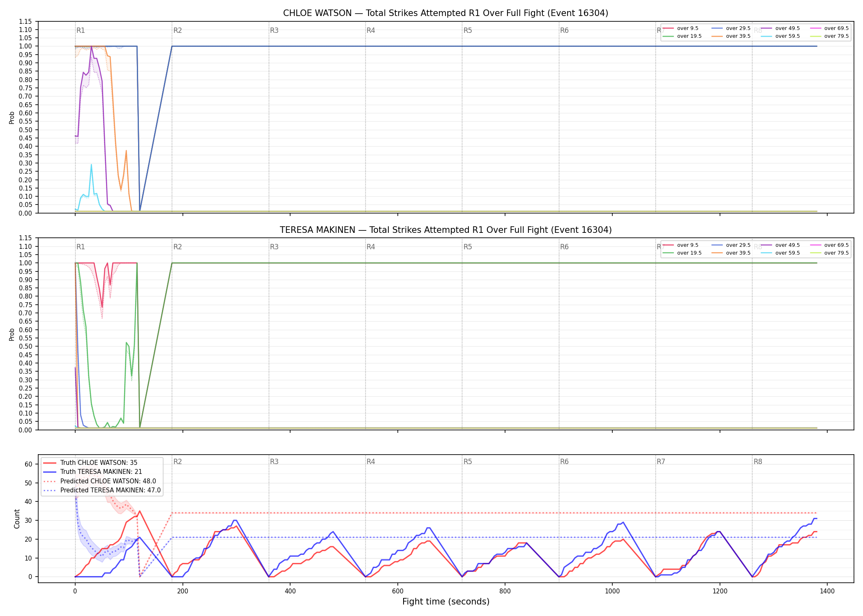The width and height of the screenshot is (863, 616).
Task: Click R1 marker in Chloe Watson chart
Action: 81,30
